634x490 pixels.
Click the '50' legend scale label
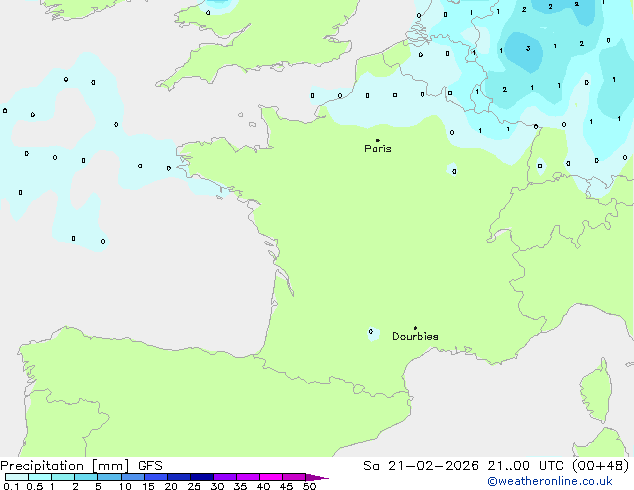click(310, 486)
